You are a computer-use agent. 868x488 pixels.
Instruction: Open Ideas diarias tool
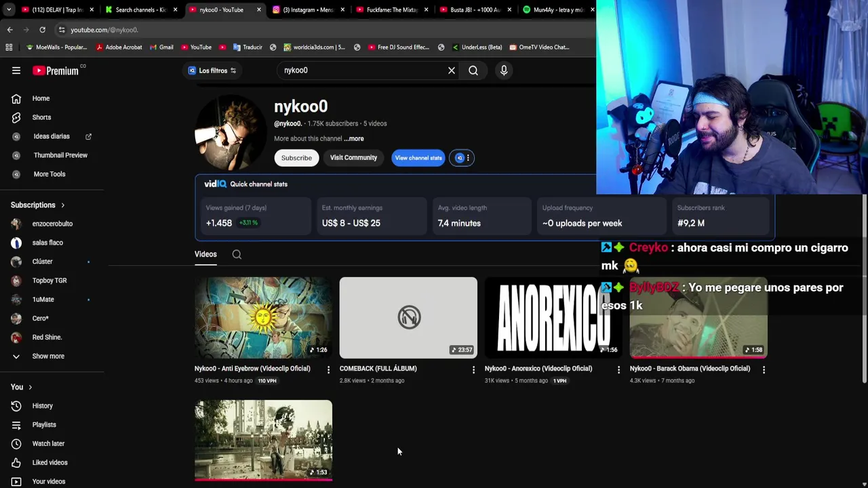pos(52,136)
